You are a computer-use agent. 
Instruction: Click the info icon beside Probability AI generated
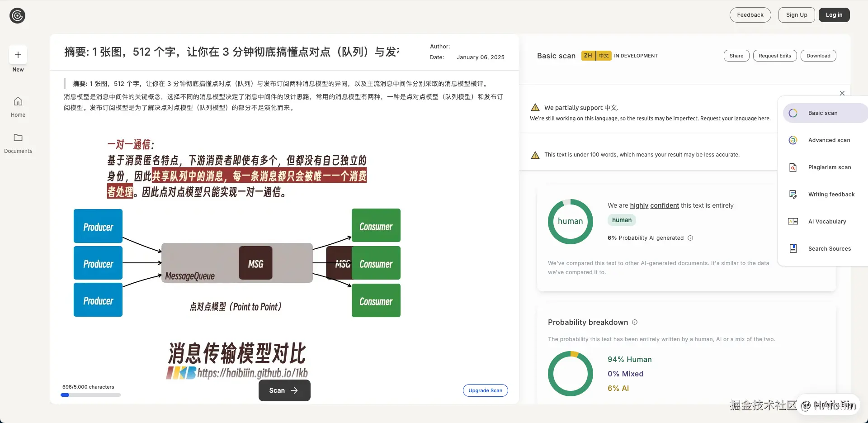690,238
